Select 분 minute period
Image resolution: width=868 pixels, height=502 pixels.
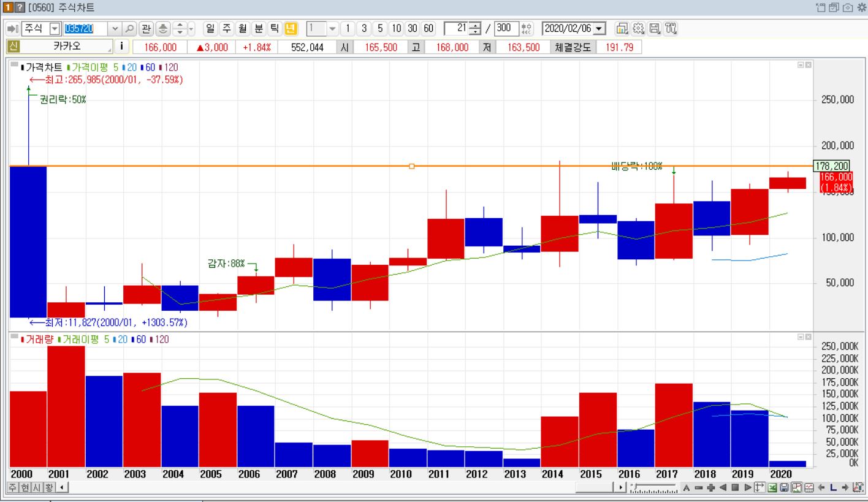(259, 29)
